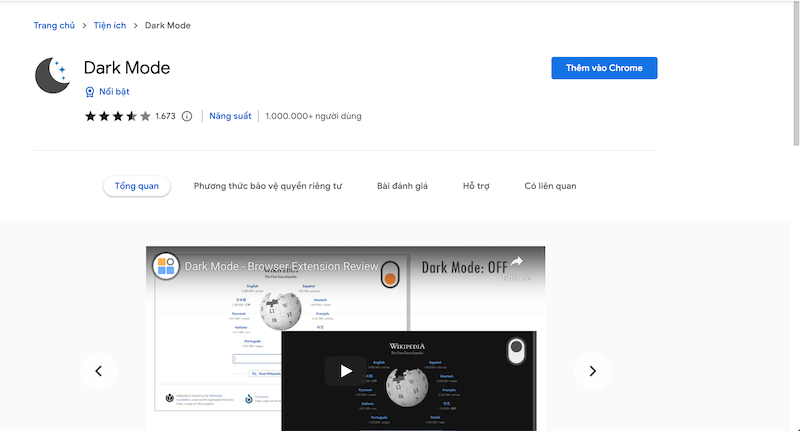Go to next screenshot with right arrow

coord(592,371)
